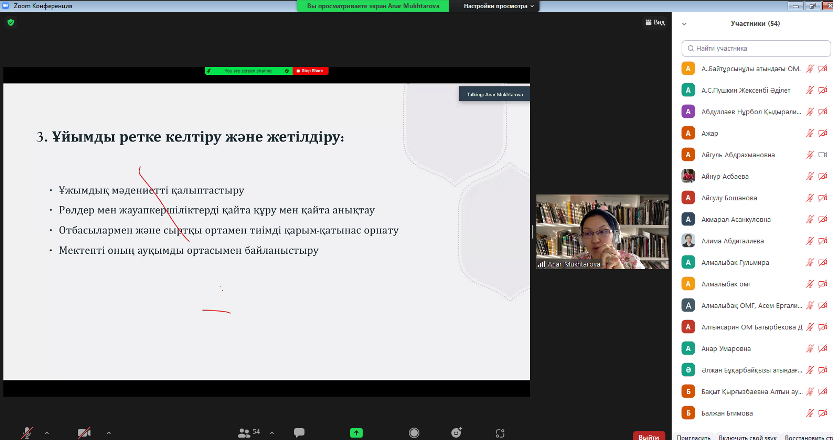833x440 pixels.
Task: Open the Вид view layout menu
Action: [x=654, y=21]
